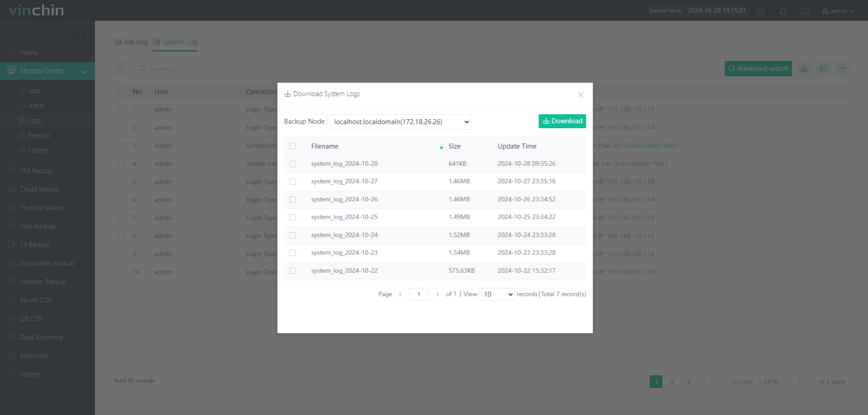Open the notifications bell icon
868x415 pixels.
(783, 11)
